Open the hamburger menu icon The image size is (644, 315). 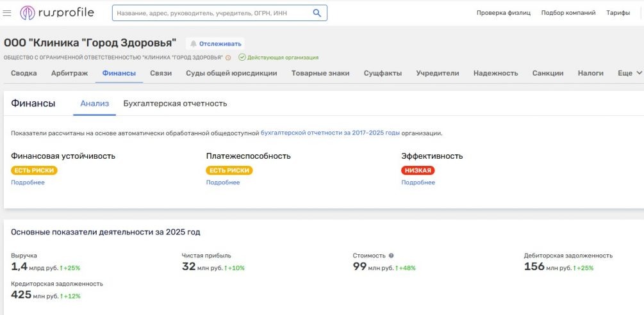pos(6,13)
